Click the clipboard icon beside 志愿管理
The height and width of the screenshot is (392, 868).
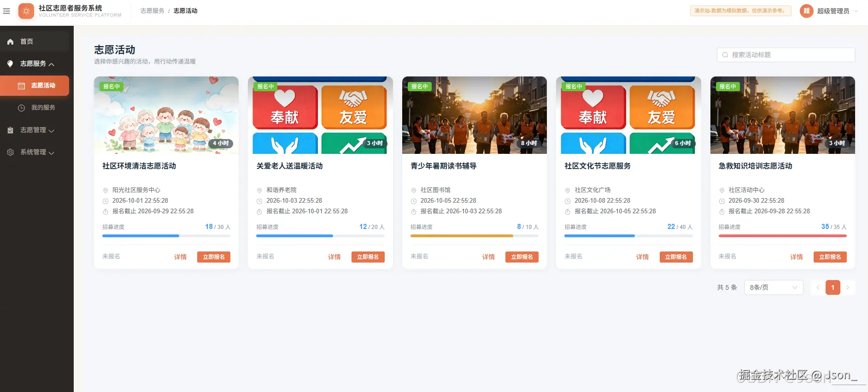click(10, 130)
